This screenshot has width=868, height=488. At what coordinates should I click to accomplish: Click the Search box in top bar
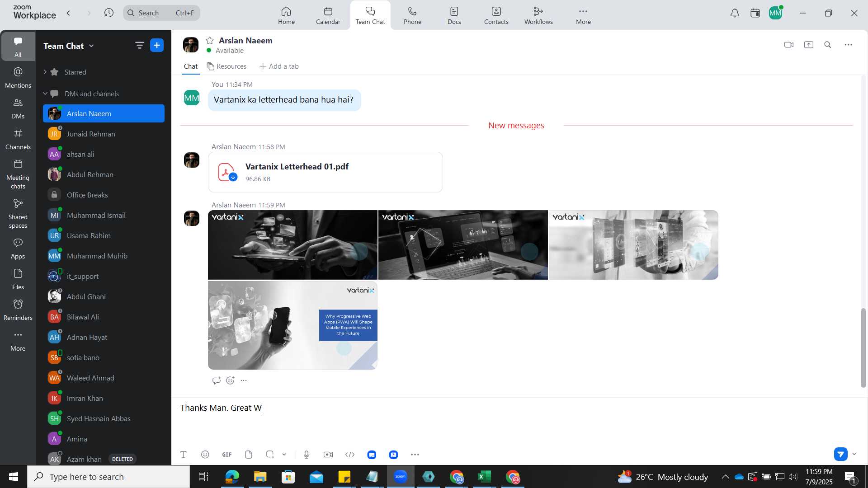pos(161,13)
